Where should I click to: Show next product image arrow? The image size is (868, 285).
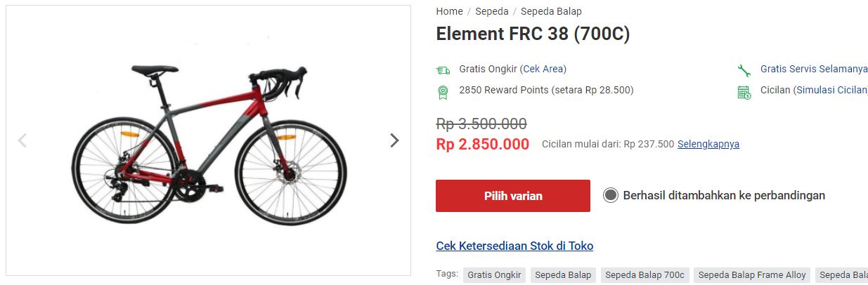point(394,140)
